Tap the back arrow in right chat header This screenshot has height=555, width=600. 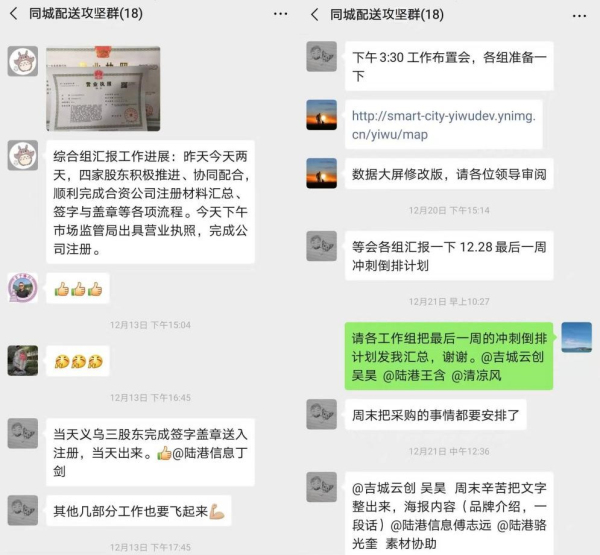coord(315,15)
